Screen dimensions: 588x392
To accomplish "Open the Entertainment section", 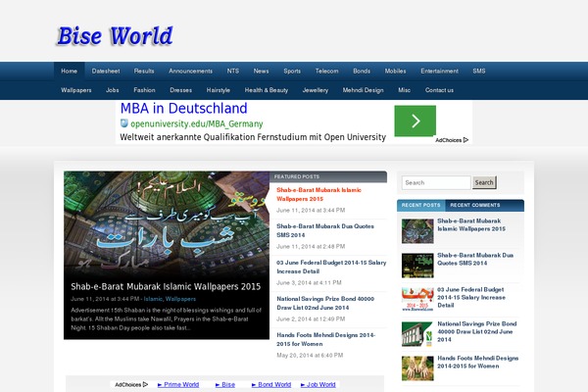I will [x=439, y=71].
